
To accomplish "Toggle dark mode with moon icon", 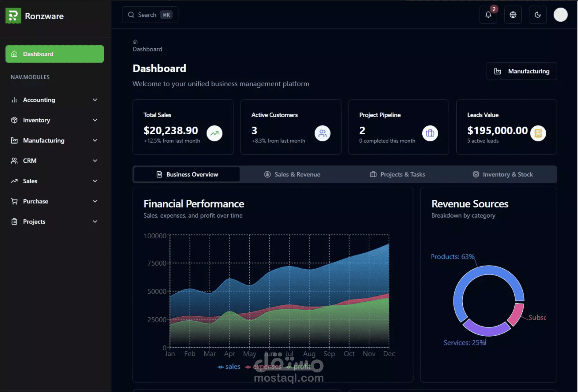I will tap(537, 15).
